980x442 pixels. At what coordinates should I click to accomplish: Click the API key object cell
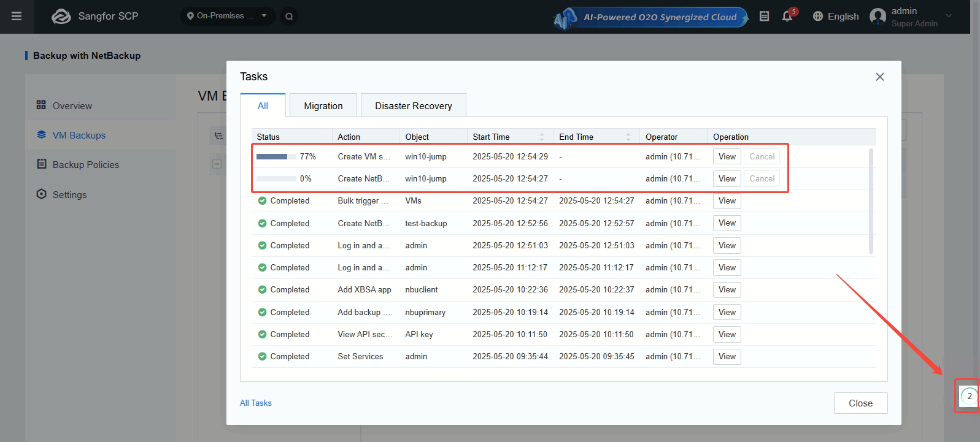tap(419, 334)
